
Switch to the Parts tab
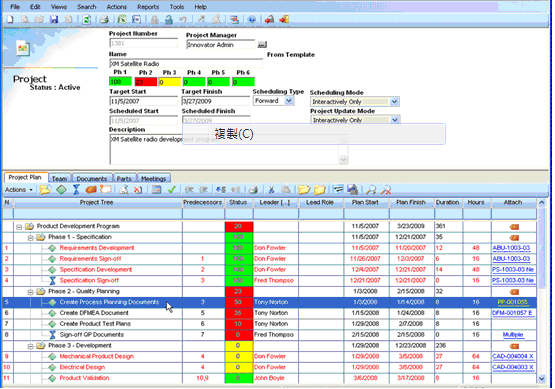(124, 178)
